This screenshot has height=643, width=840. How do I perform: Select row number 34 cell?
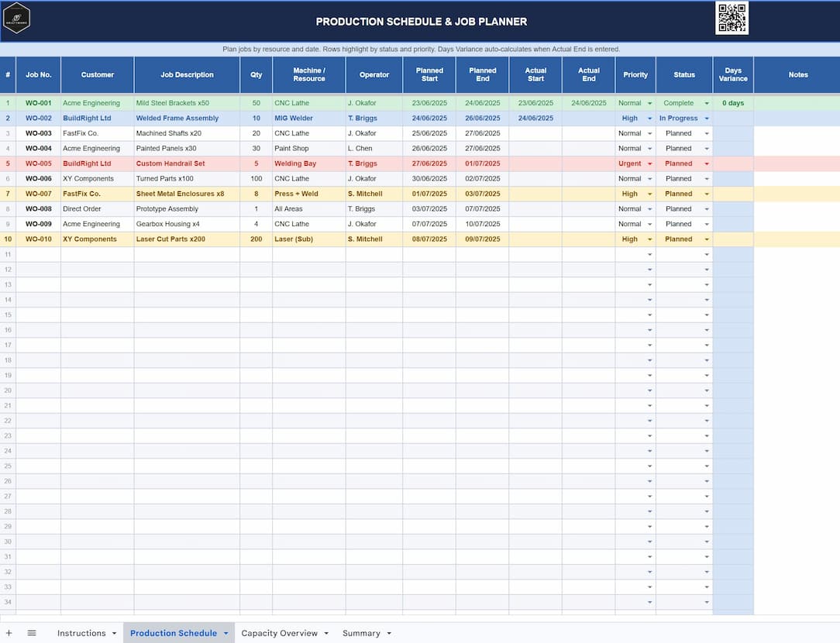point(8,602)
